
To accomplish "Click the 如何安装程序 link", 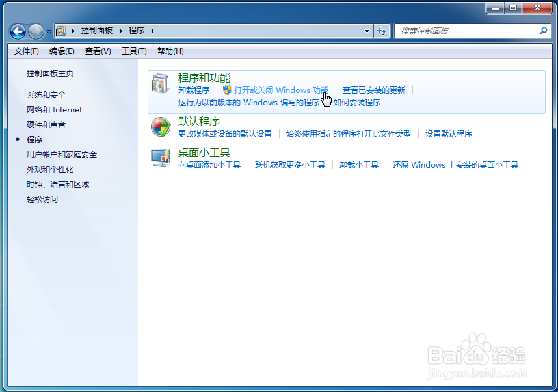I will [x=357, y=103].
